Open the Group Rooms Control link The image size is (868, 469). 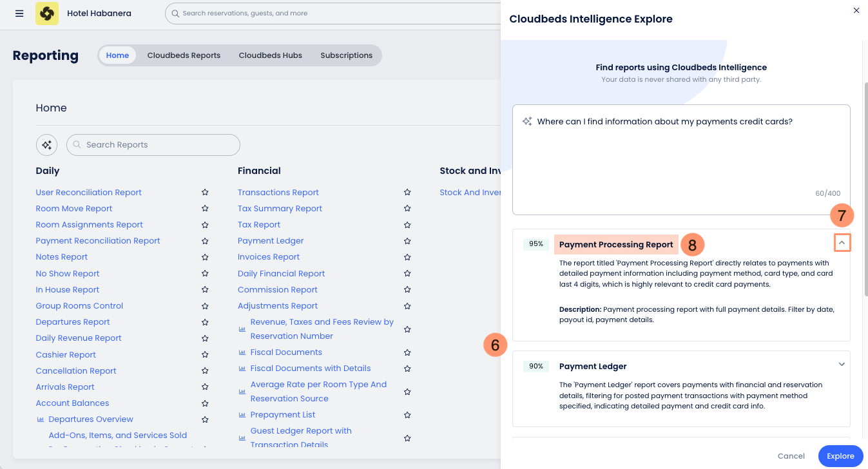coord(79,306)
